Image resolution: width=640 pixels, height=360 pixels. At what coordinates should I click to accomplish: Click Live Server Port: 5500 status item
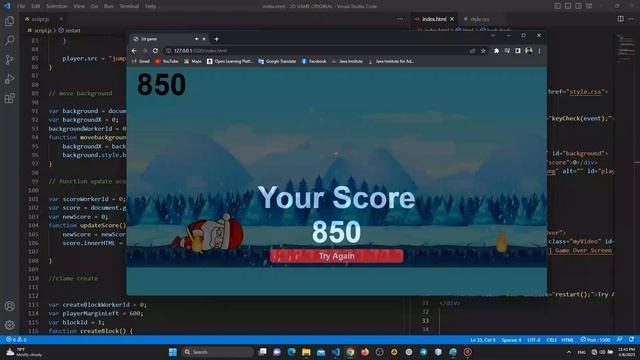[596, 340]
